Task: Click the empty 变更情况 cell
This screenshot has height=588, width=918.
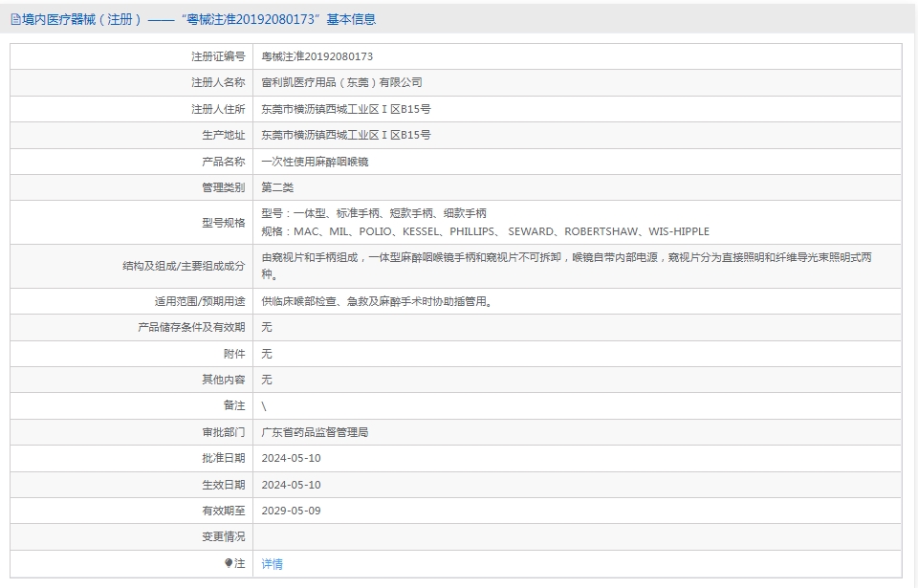Action: (577, 537)
